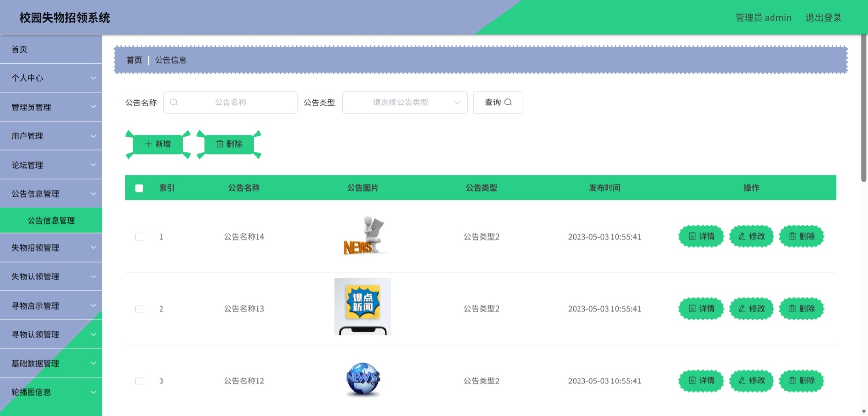Open 详情 for 公告名称14

tap(701, 236)
